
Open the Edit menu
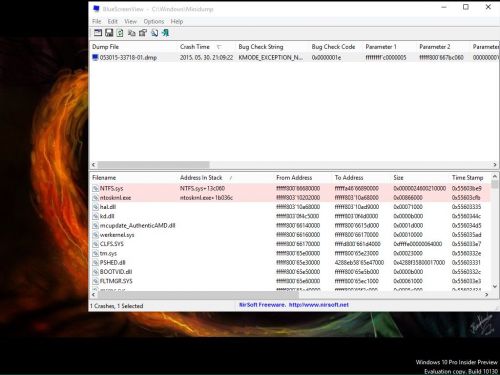coord(113,21)
